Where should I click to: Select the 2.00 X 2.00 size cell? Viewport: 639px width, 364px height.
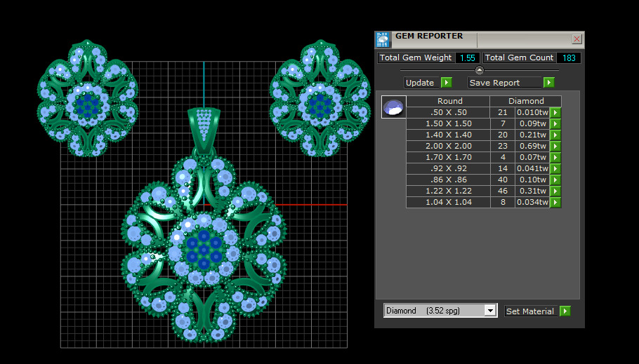click(448, 146)
